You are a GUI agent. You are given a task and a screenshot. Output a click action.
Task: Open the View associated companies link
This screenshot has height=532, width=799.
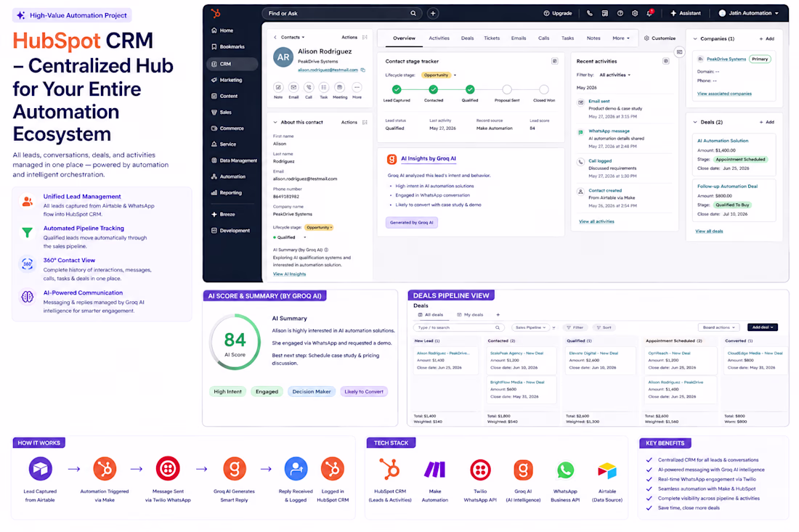point(724,94)
